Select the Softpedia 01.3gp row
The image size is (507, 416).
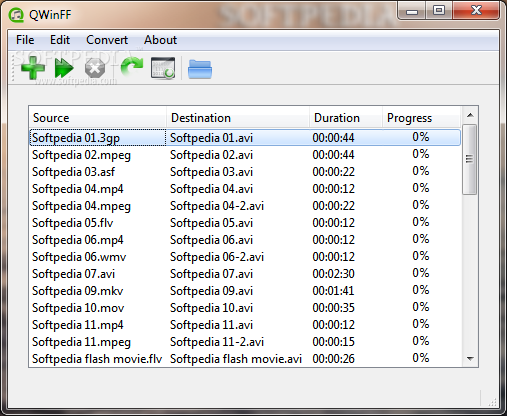click(x=245, y=138)
